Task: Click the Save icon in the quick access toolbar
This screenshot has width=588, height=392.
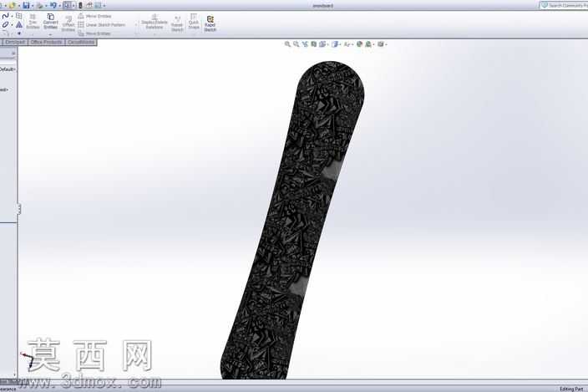Action: point(26,5)
